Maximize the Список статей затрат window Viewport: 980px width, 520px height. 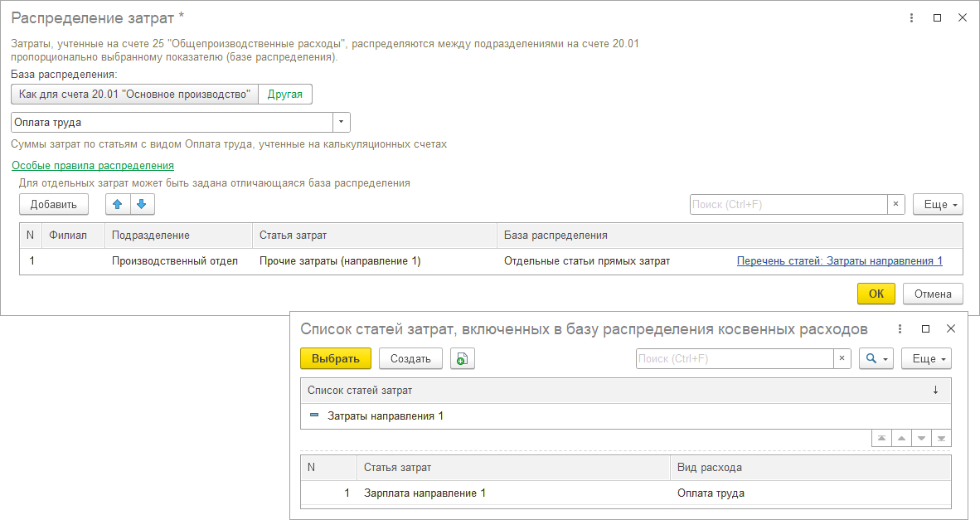coord(925,328)
